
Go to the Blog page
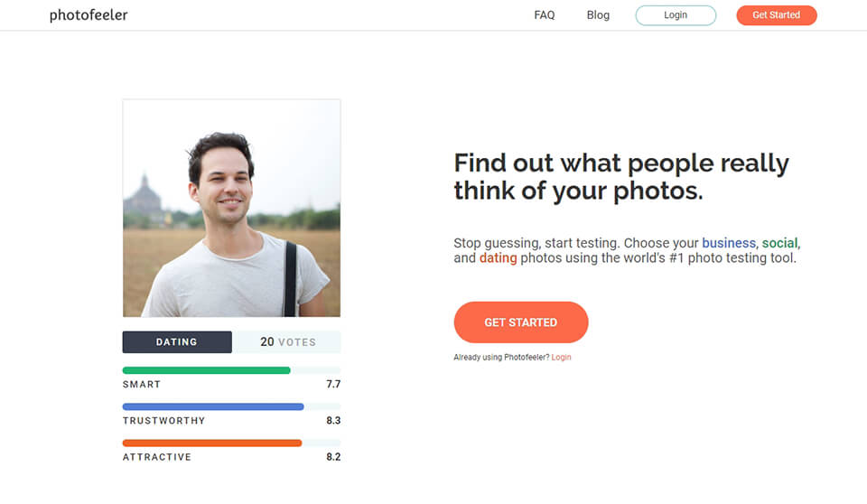598,15
